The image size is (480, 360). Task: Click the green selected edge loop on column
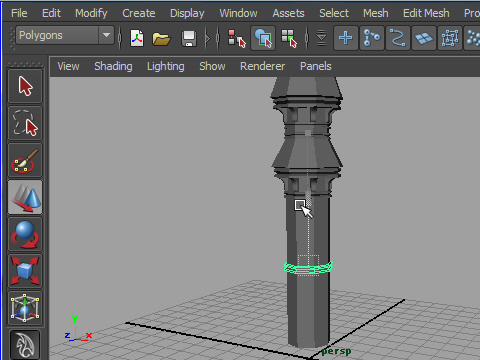coord(308,268)
